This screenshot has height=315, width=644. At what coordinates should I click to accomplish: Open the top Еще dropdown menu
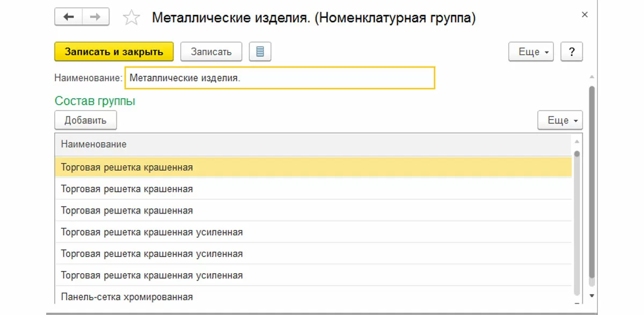point(531,52)
